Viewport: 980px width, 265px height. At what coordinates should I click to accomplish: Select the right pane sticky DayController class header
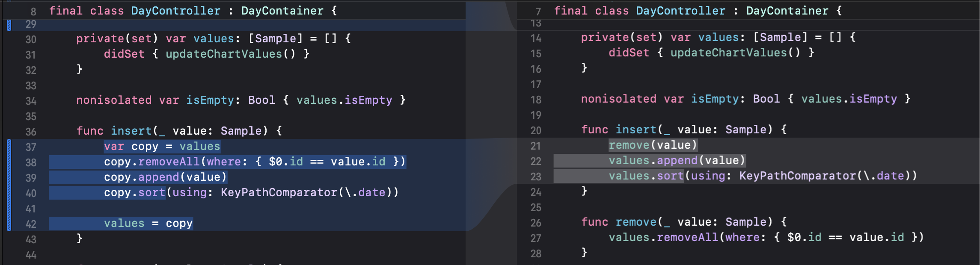[x=698, y=11]
